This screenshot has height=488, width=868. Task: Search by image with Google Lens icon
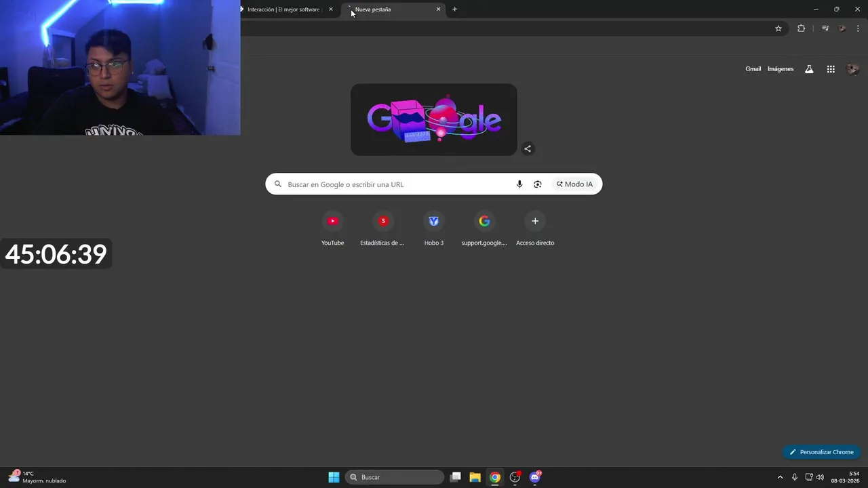tap(538, 184)
